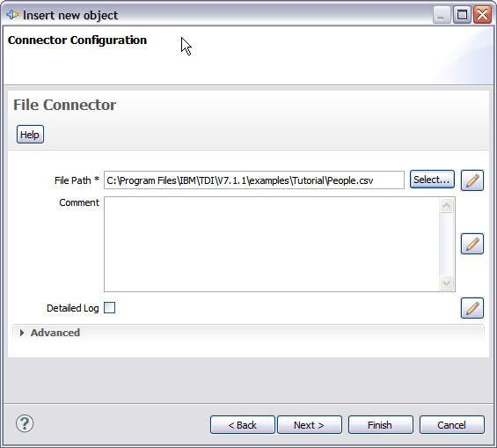Close the Insert new object dialog
The height and width of the screenshot is (448, 497).
tap(482, 15)
